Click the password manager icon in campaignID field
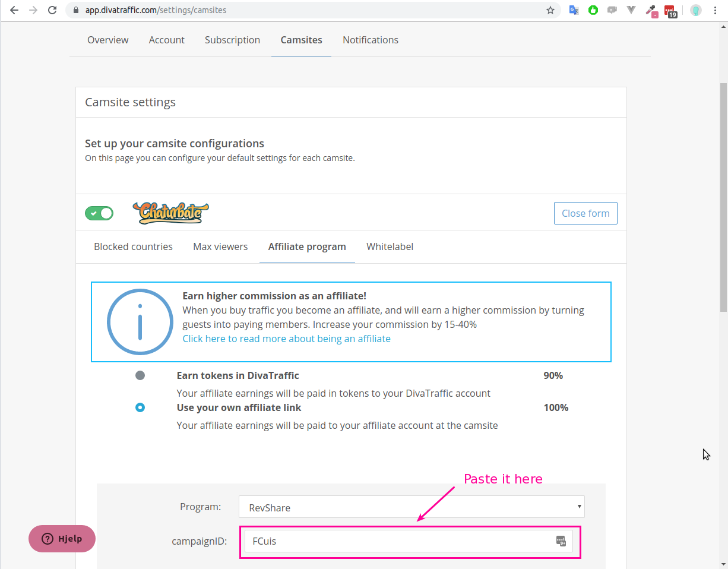 tap(561, 540)
